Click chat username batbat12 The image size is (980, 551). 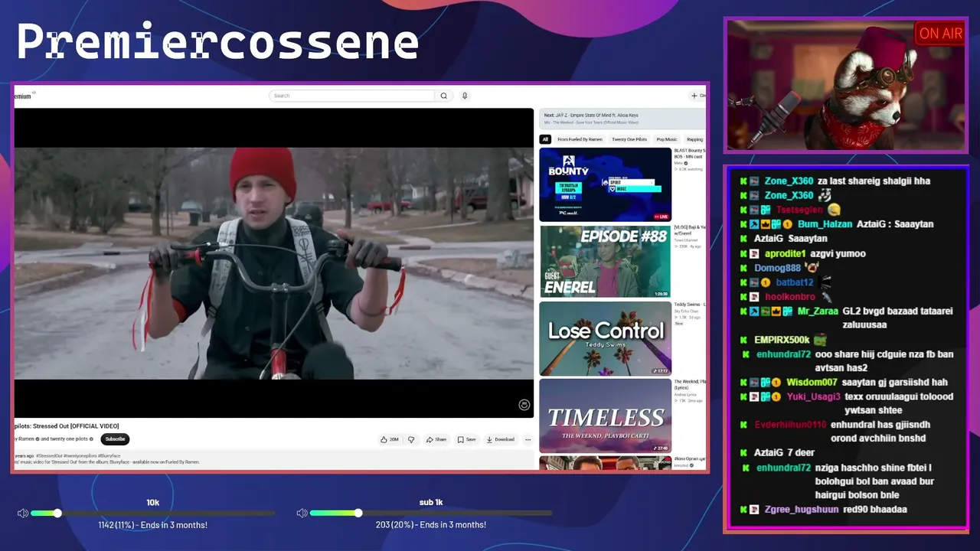pyautogui.click(x=795, y=282)
